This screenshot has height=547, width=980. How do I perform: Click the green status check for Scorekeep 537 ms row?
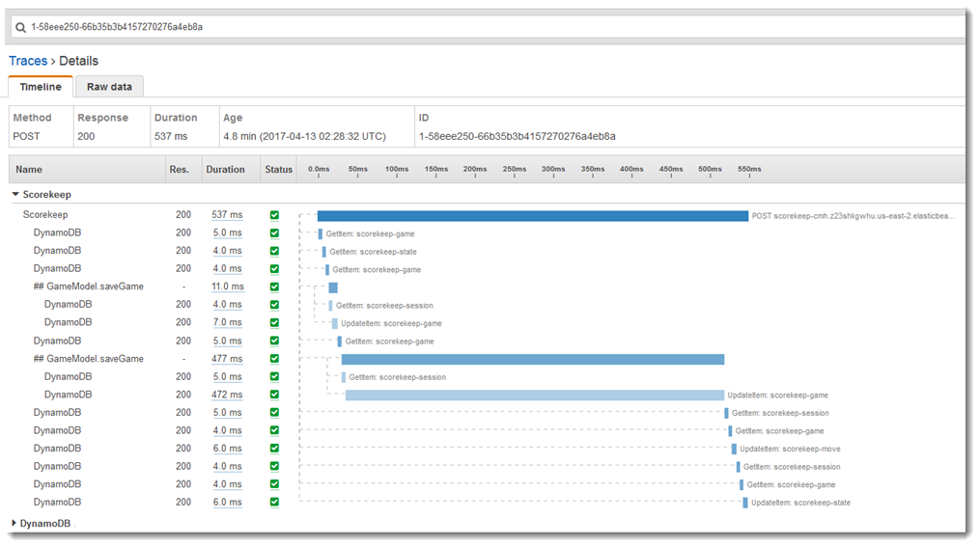click(274, 215)
